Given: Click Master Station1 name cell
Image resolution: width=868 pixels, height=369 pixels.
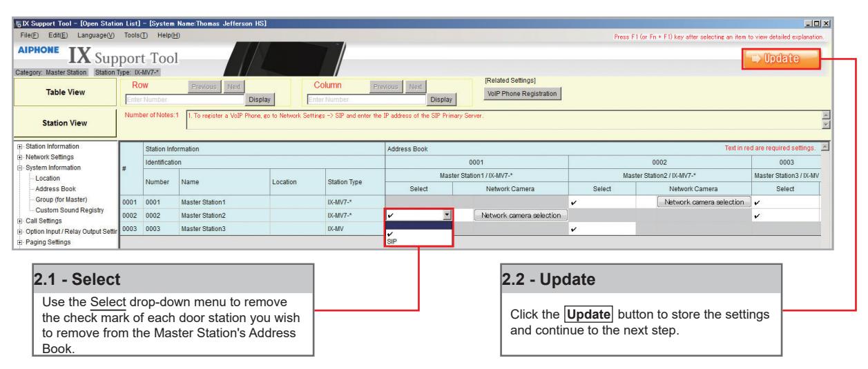Looking at the screenshot, I should coord(224,202).
